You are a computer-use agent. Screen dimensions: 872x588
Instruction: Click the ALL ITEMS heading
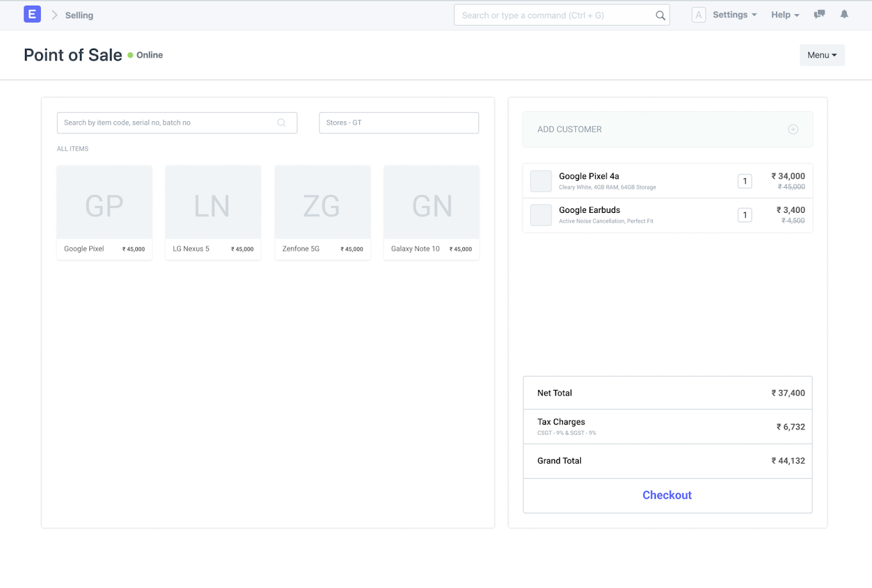pyautogui.click(x=72, y=149)
